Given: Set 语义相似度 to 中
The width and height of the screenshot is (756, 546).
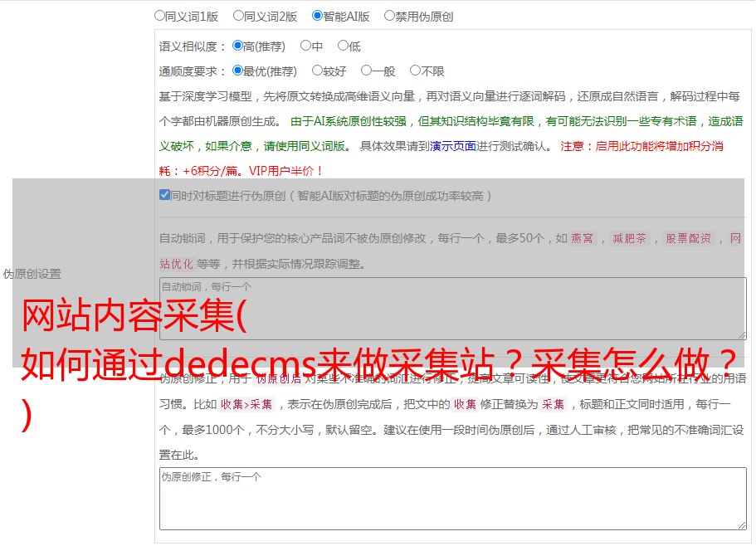Looking at the screenshot, I should [x=305, y=46].
